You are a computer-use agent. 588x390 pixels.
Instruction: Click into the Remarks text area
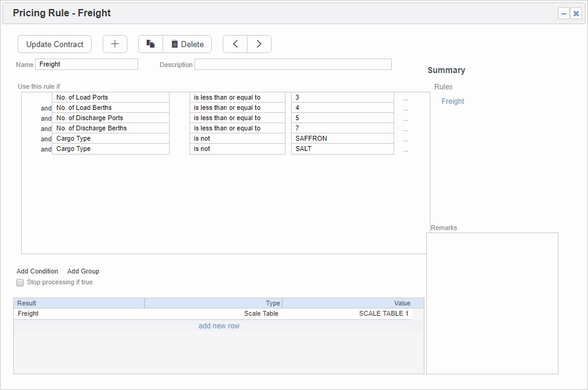(492, 302)
